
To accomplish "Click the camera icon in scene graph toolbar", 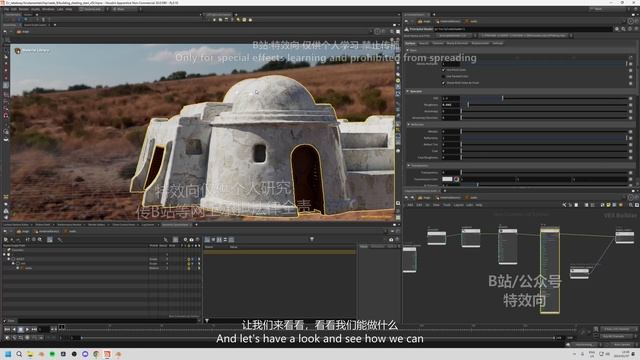I will coord(191,240).
